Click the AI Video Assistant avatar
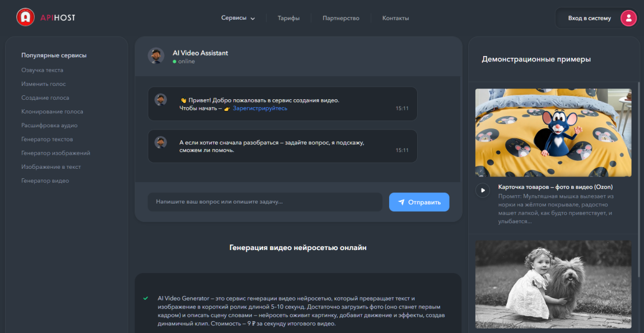 pyautogui.click(x=156, y=56)
